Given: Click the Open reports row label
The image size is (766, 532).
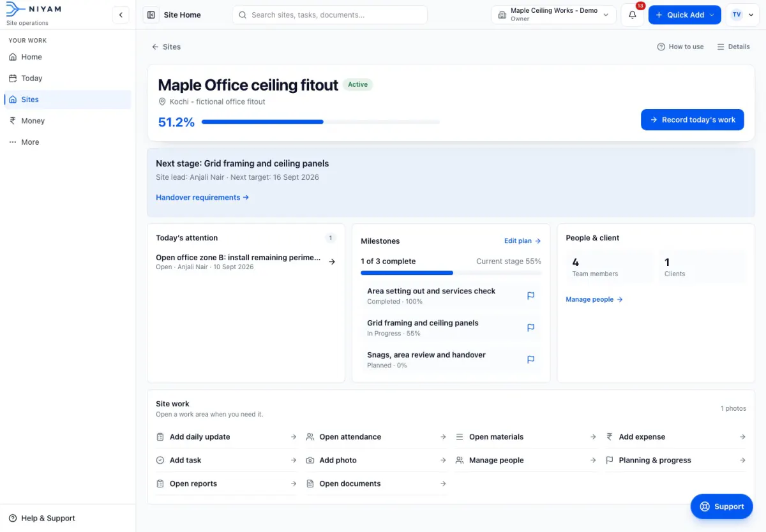Looking at the screenshot, I should (x=193, y=484).
